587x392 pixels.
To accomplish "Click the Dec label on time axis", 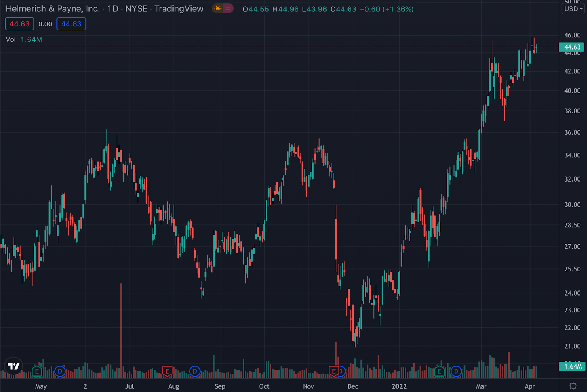I will 353,386.
